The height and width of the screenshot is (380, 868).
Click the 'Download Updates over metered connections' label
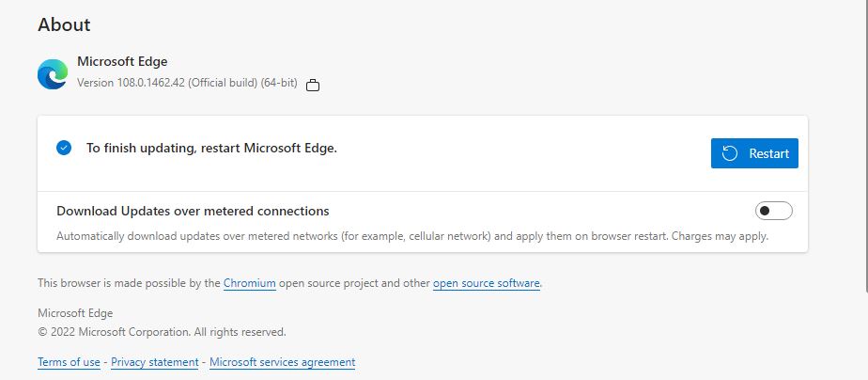[x=193, y=211]
